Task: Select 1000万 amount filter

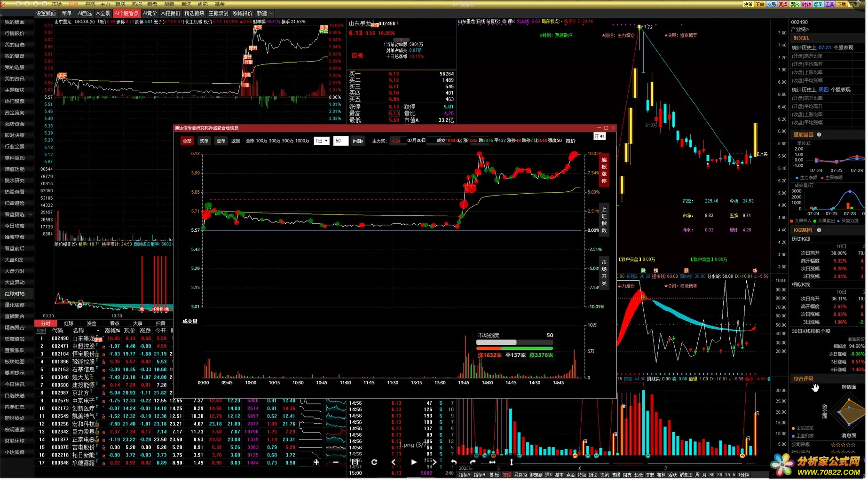Action: (303, 141)
